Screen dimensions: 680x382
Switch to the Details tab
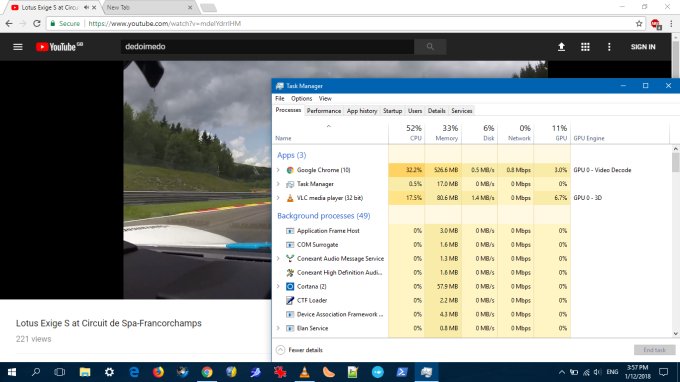click(x=436, y=111)
